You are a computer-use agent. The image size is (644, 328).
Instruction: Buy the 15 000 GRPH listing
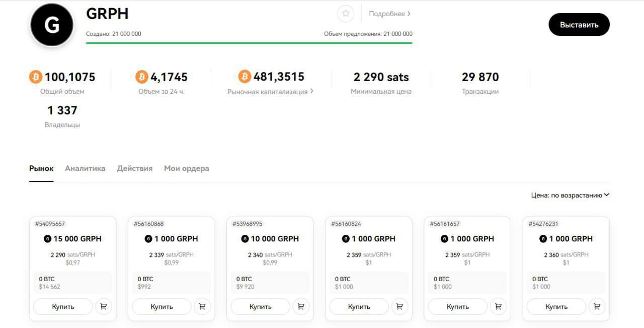click(x=63, y=306)
